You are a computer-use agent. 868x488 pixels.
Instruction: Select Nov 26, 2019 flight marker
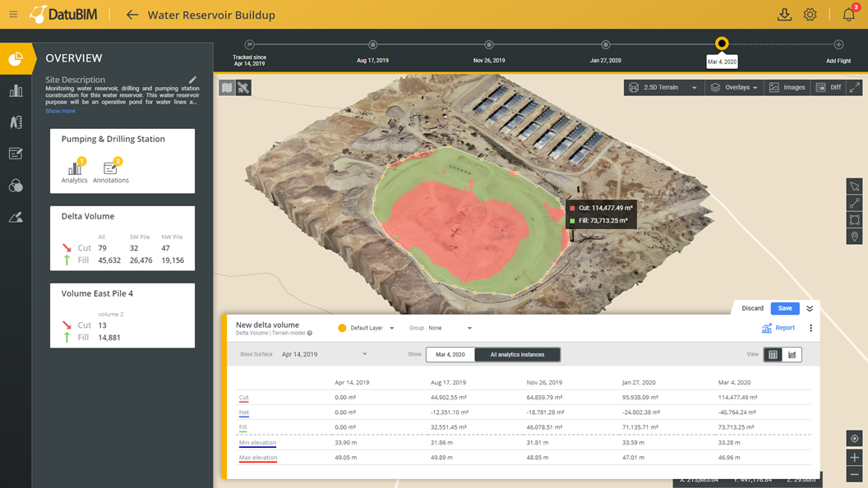point(489,44)
